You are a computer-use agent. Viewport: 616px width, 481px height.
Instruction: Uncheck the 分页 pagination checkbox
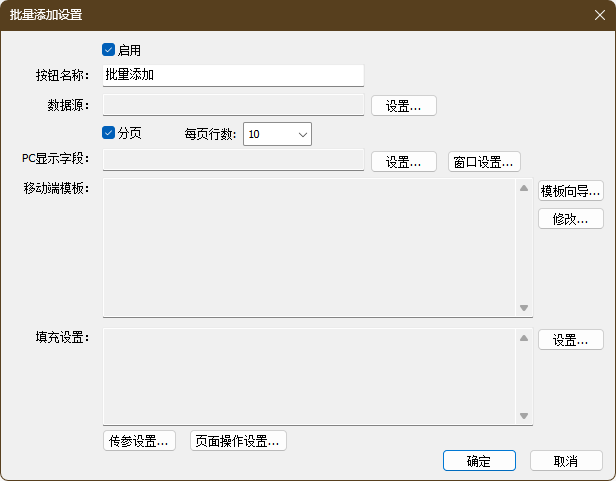pyautogui.click(x=109, y=133)
